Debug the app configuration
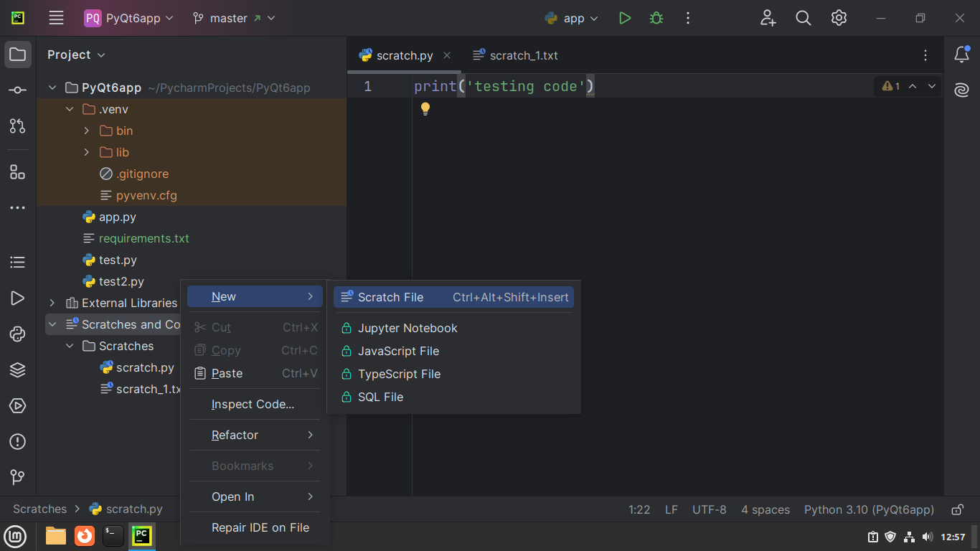980x551 pixels. [656, 18]
